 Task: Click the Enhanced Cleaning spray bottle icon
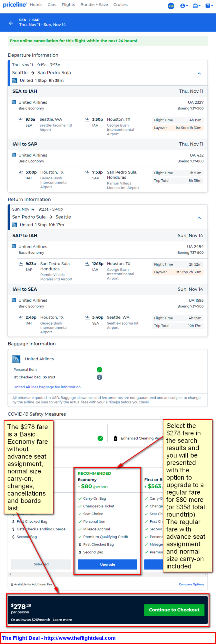[x=115, y=438]
